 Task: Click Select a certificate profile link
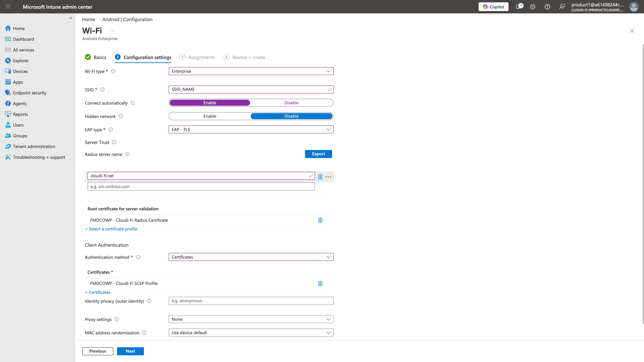pyautogui.click(x=111, y=229)
